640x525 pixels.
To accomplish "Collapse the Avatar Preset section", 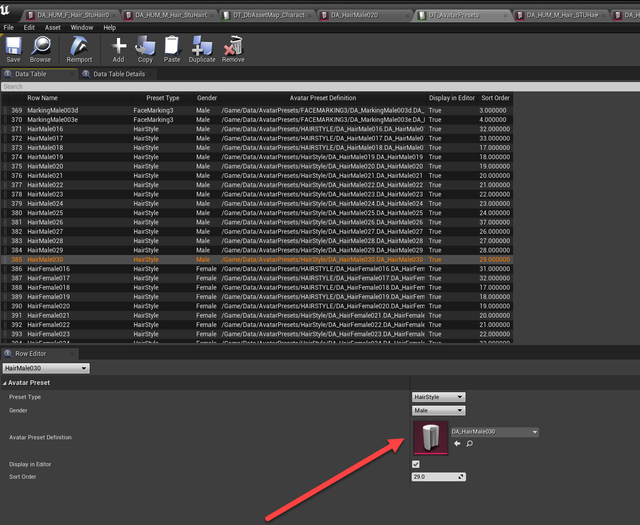I will point(4,383).
